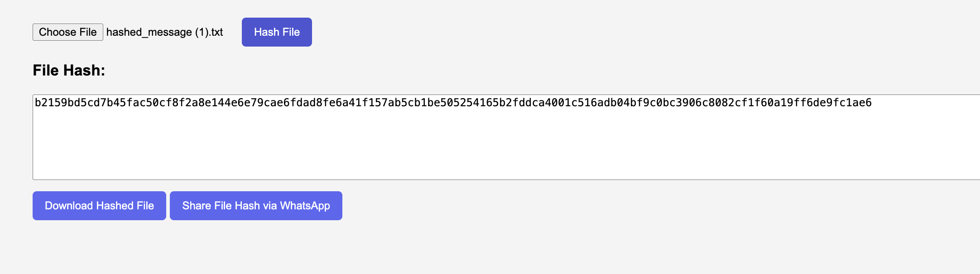Place cursor at hash start b2159bd5
The width and height of the screenshot is (980, 274).
point(61,103)
